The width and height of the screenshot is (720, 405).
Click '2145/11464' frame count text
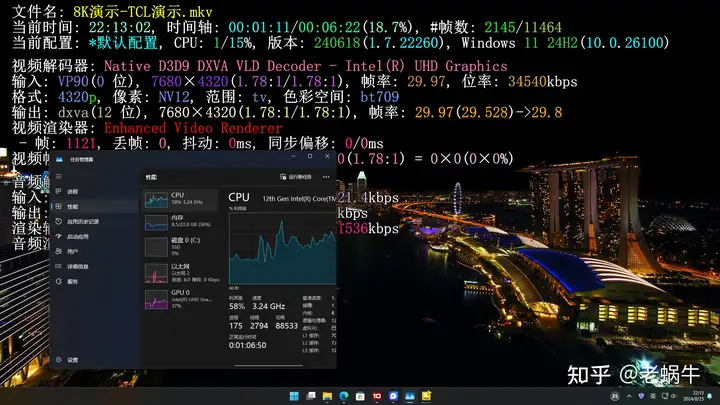[523, 27]
